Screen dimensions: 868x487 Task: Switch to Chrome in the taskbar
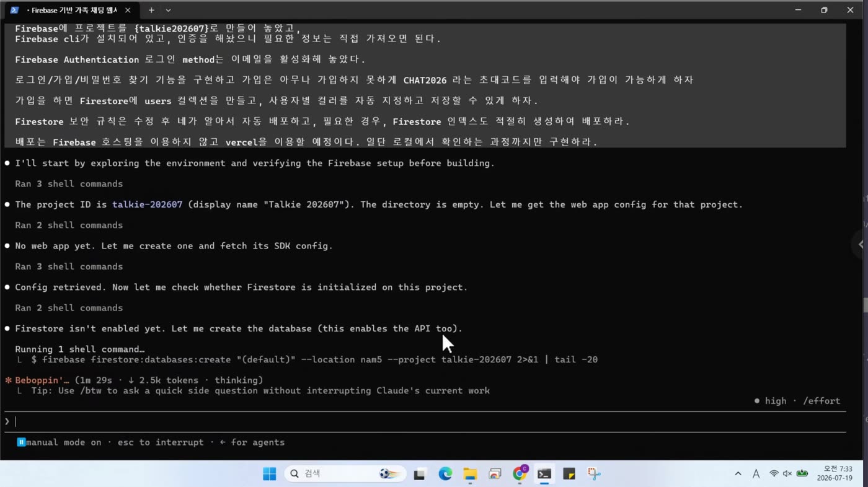tap(520, 474)
